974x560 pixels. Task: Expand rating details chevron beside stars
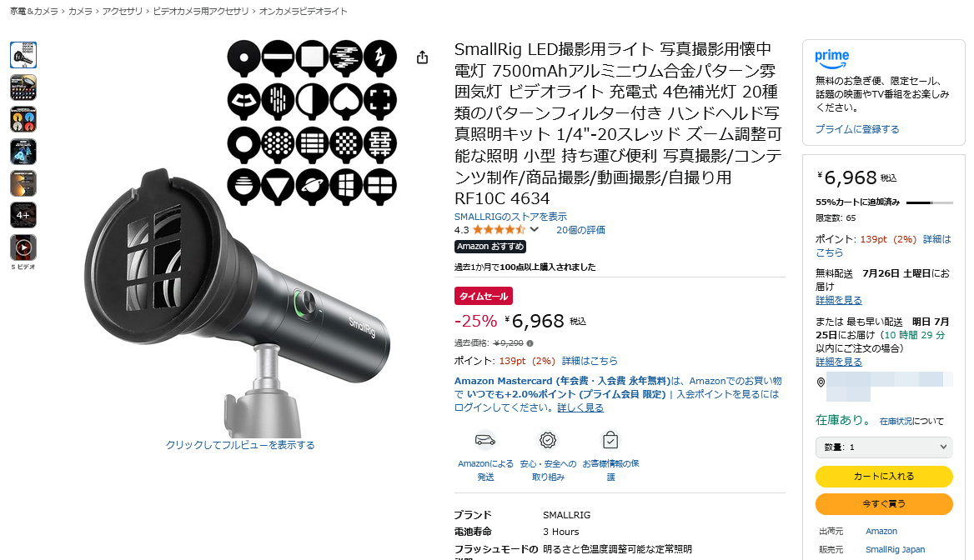[x=535, y=230]
